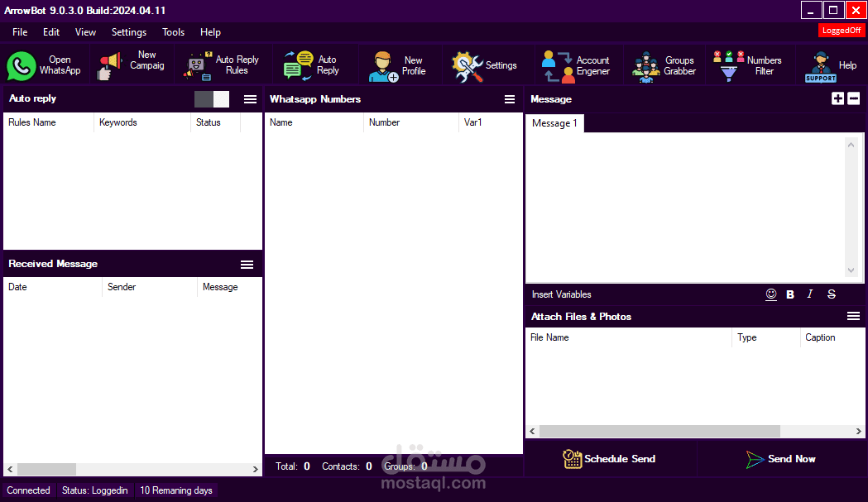Click Received Message horizontal scrollbar thumb
Screen dimensions: 868x502
[x=46, y=469]
